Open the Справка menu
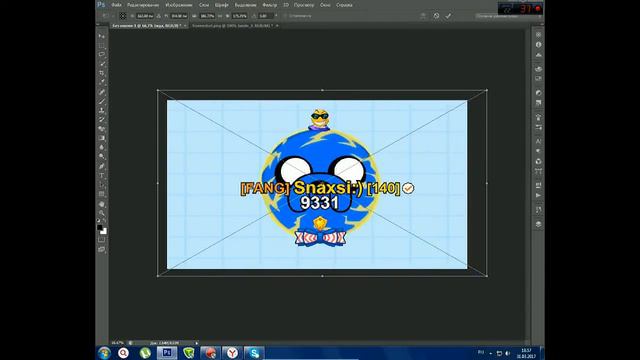Viewport: 640px width, 360px height. [x=344, y=5]
